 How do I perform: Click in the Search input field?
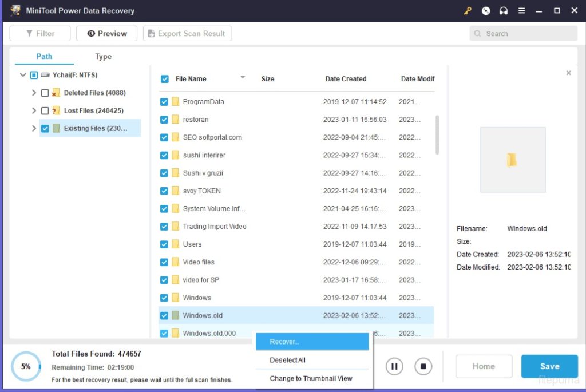click(526, 34)
